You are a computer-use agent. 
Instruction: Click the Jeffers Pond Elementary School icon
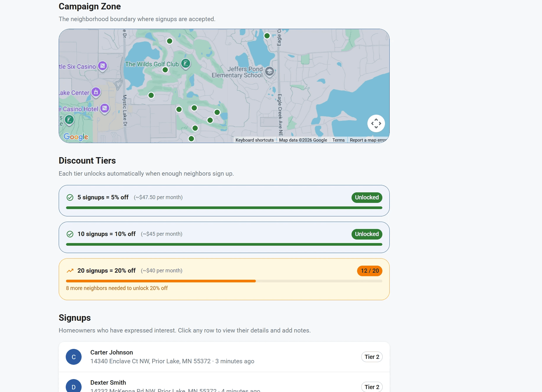[269, 72]
